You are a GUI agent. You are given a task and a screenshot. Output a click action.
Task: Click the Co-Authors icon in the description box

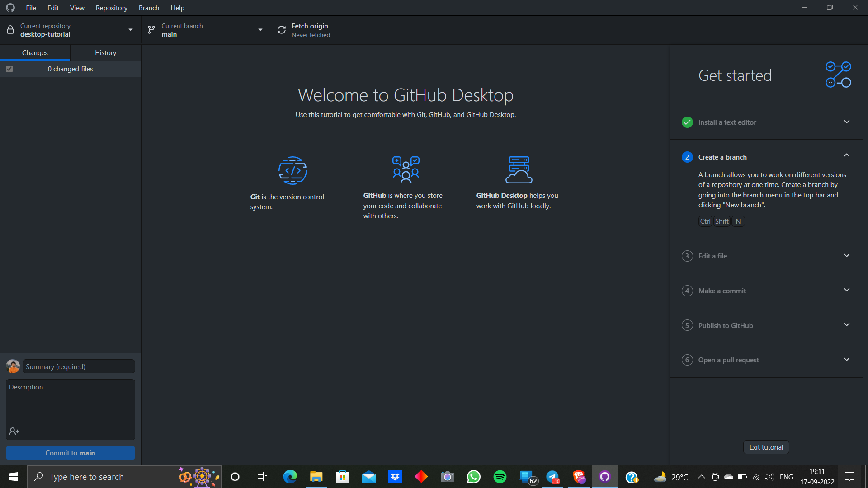tap(14, 431)
